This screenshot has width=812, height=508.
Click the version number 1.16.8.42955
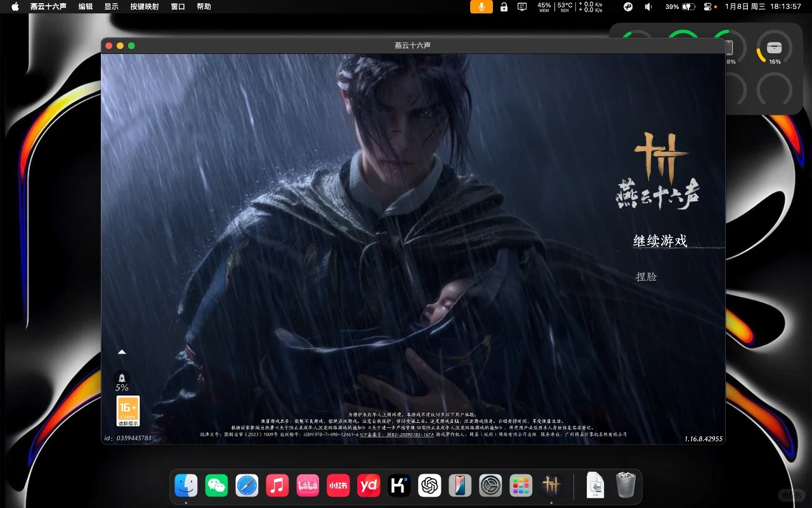click(704, 439)
